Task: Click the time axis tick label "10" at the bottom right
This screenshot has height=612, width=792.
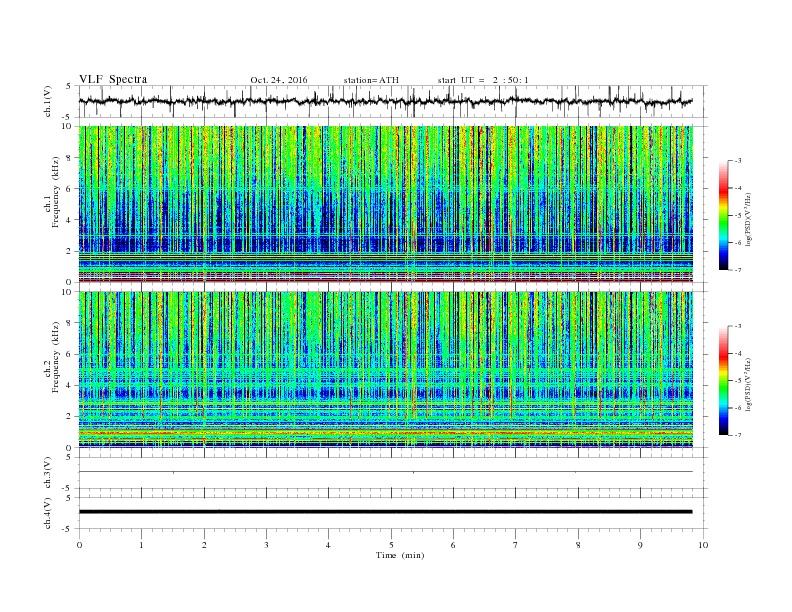Action: click(703, 545)
